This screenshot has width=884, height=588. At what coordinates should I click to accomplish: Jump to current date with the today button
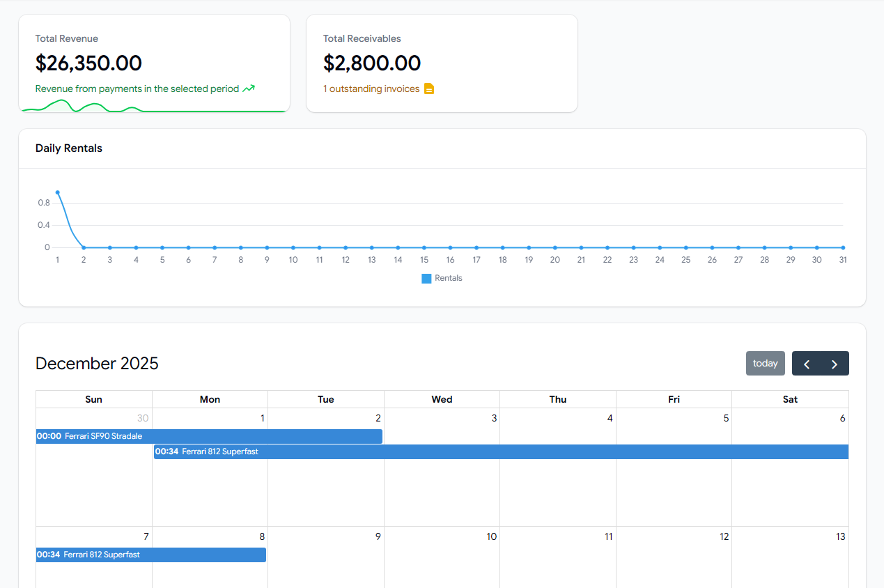click(765, 363)
